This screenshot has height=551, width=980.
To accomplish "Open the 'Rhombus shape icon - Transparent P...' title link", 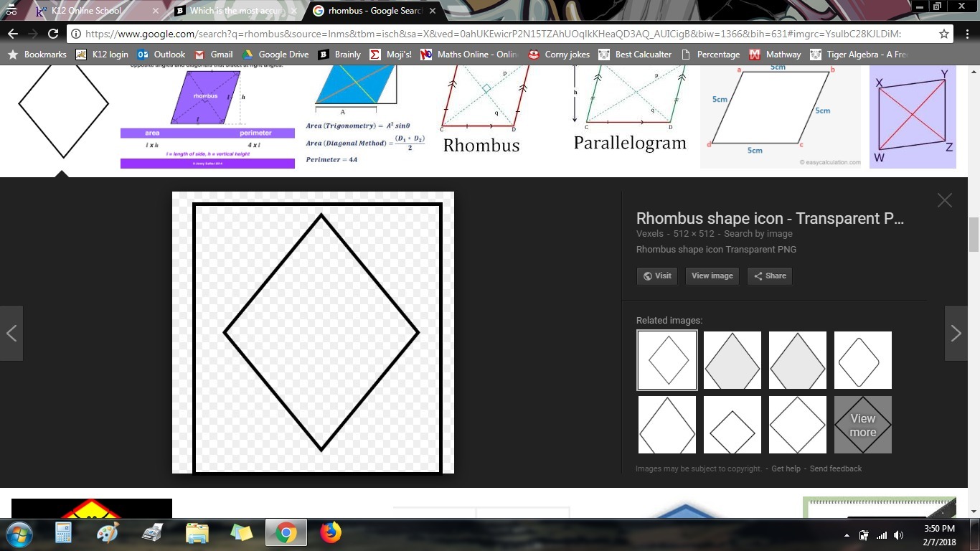I will tap(770, 218).
